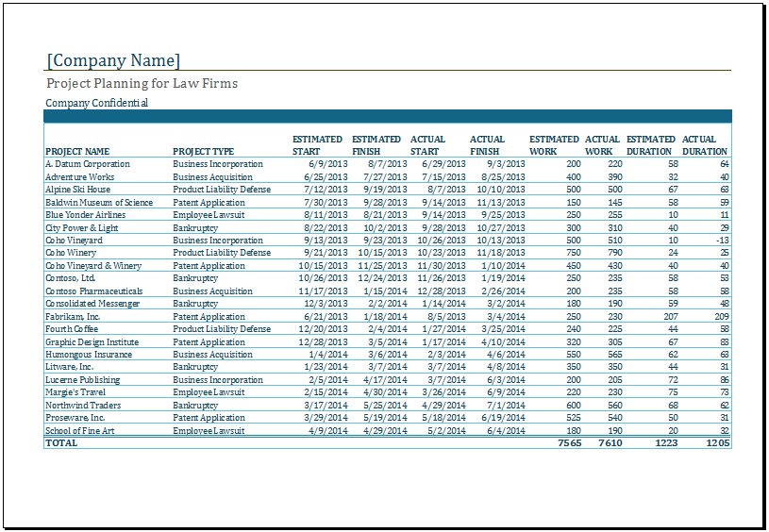769x532 pixels.
Task: Click Humongous Insurance's actual work 565
Action: click(615, 355)
